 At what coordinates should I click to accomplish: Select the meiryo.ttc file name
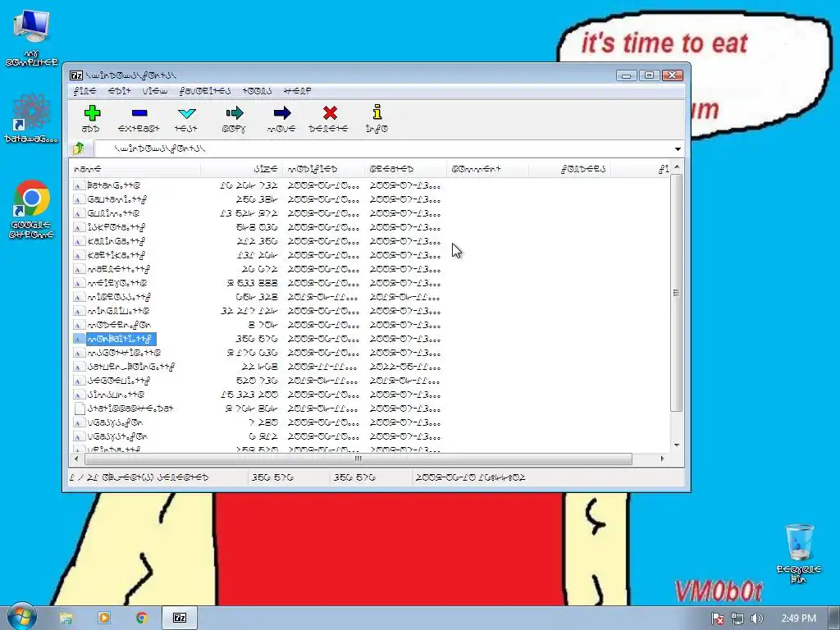click(116, 283)
